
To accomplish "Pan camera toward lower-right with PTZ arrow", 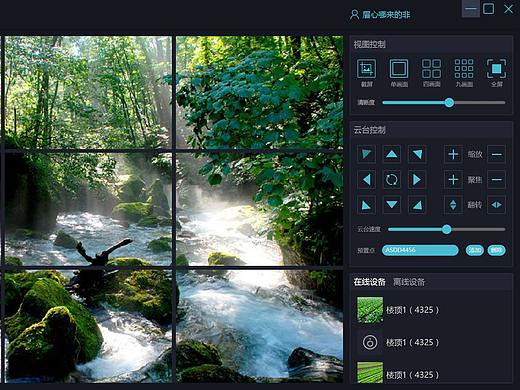I will pyautogui.click(x=417, y=205).
